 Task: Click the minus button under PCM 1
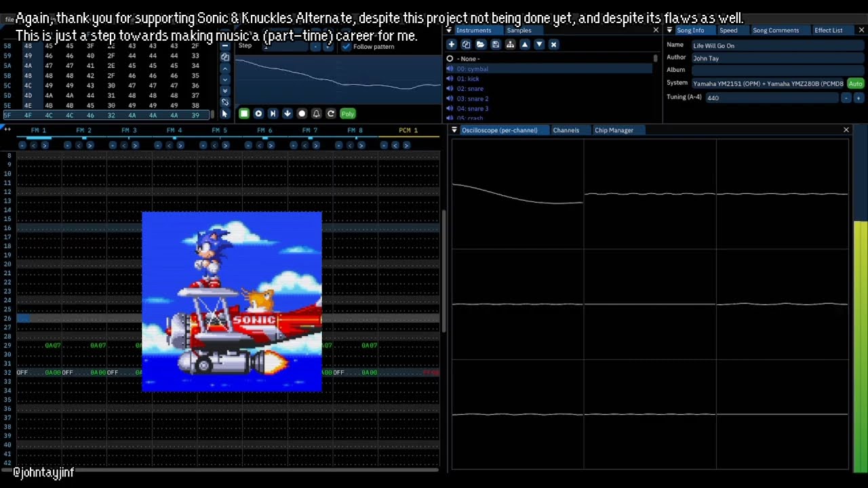pyautogui.click(x=384, y=145)
